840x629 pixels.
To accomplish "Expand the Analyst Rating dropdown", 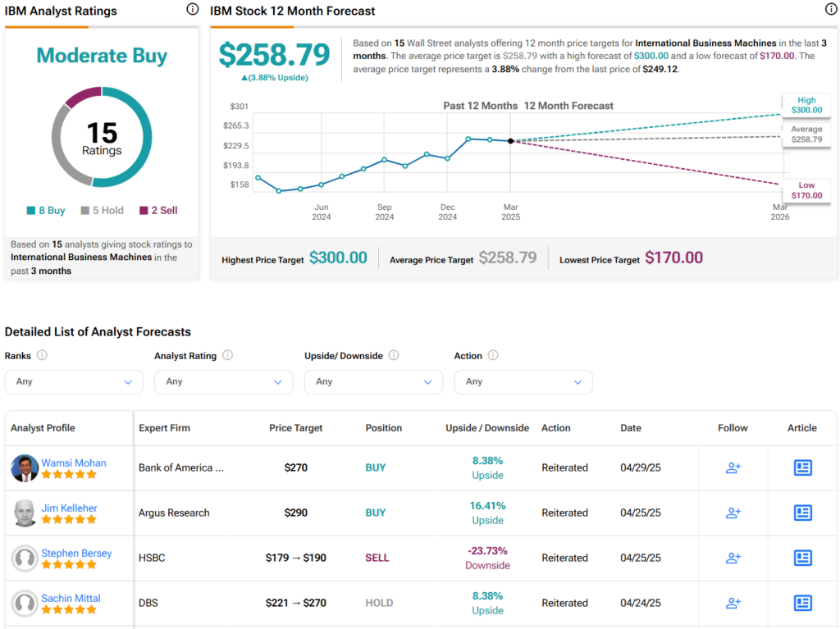I will [x=224, y=382].
